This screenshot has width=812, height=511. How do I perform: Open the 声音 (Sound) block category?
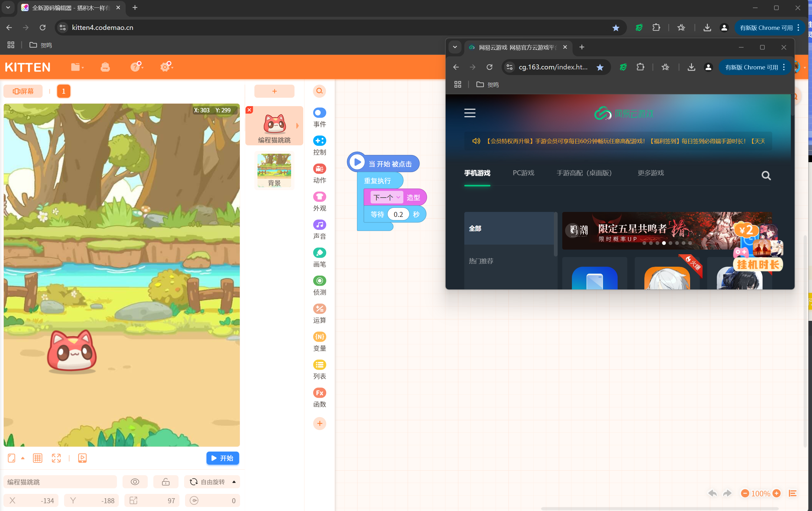point(319,229)
